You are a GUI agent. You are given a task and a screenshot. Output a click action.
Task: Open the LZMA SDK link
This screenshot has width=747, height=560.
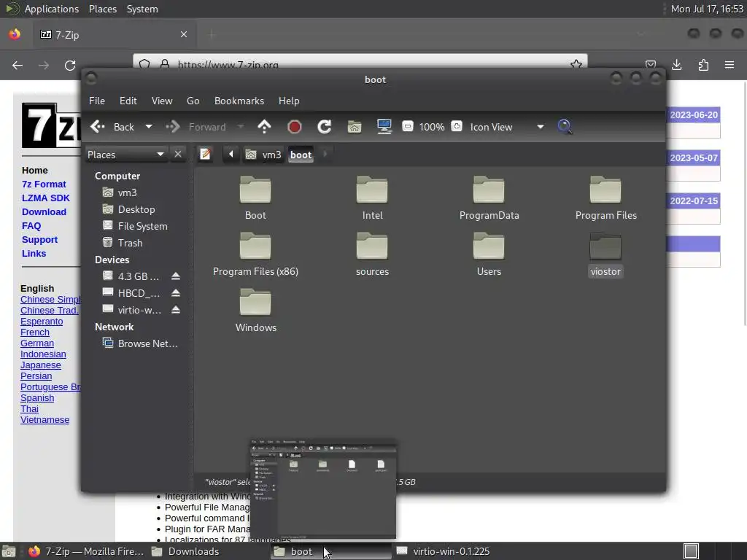pyautogui.click(x=46, y=198)
